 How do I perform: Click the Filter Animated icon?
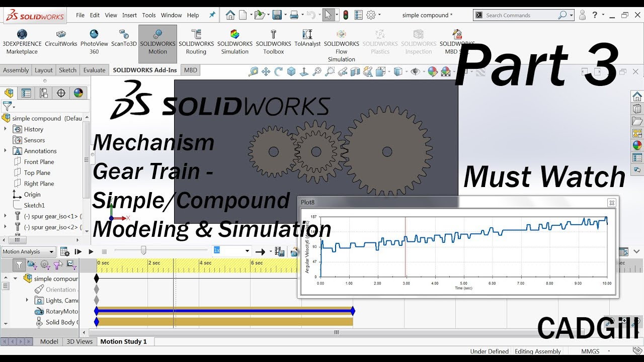pos(32,264)
